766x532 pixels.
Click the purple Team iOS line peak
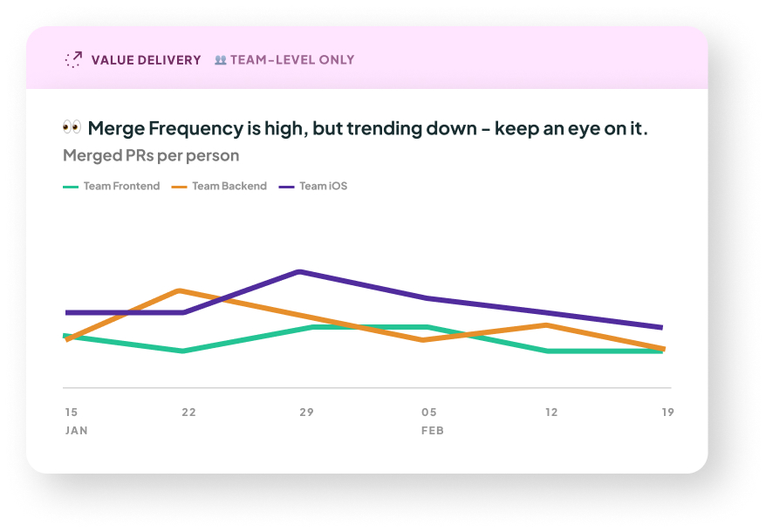(299, 271)
